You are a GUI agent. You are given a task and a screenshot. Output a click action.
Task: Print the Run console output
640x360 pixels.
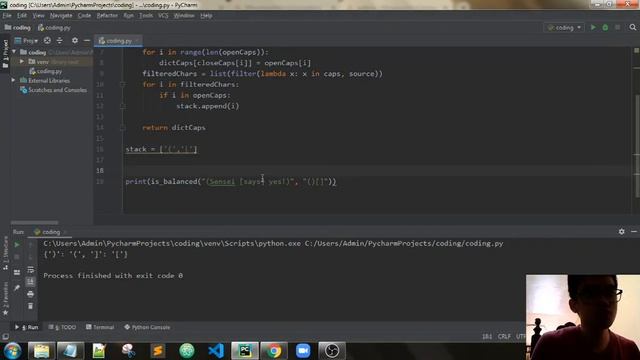click(31, 294)
